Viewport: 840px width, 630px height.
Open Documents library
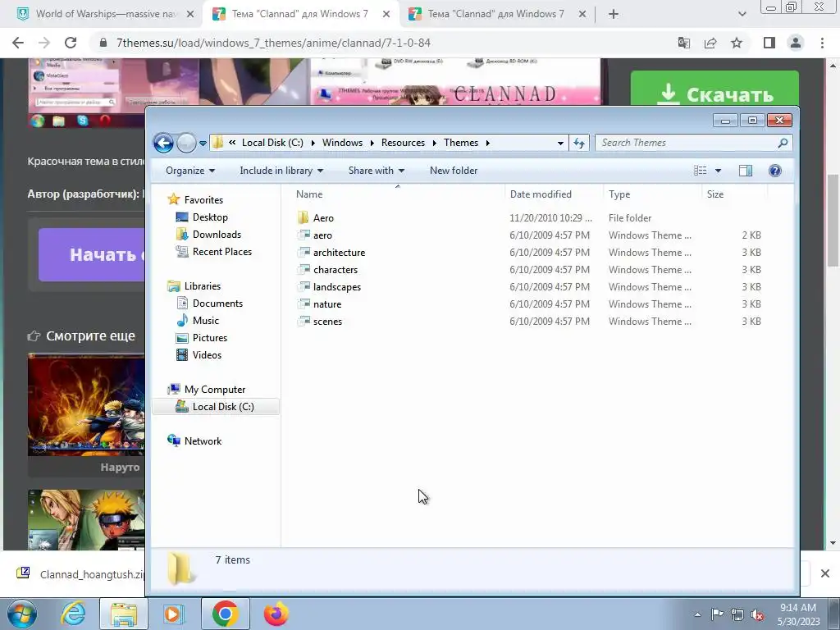tap(217, 304)
